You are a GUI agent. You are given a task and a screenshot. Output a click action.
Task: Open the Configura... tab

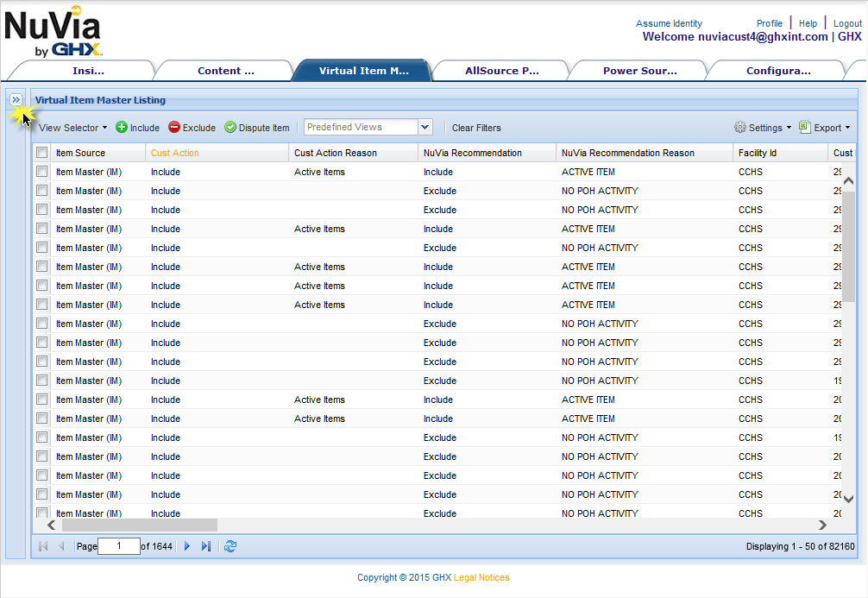click(778, 71)
